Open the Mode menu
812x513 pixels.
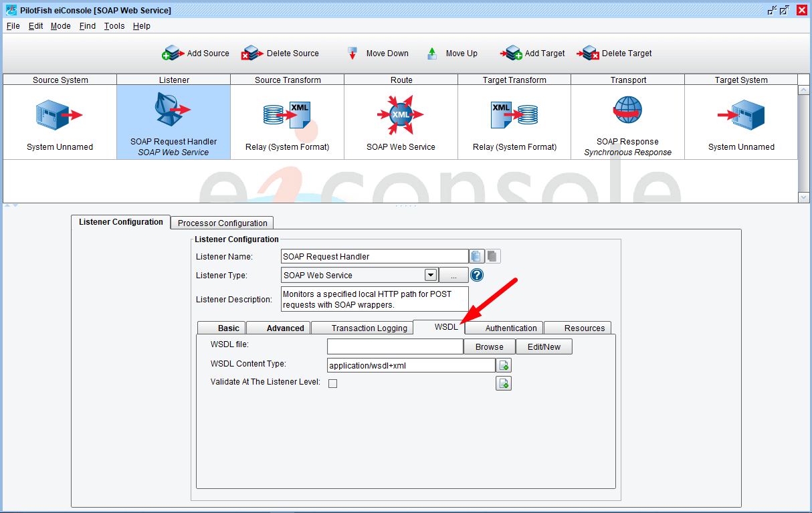click(x=60, y=26)
